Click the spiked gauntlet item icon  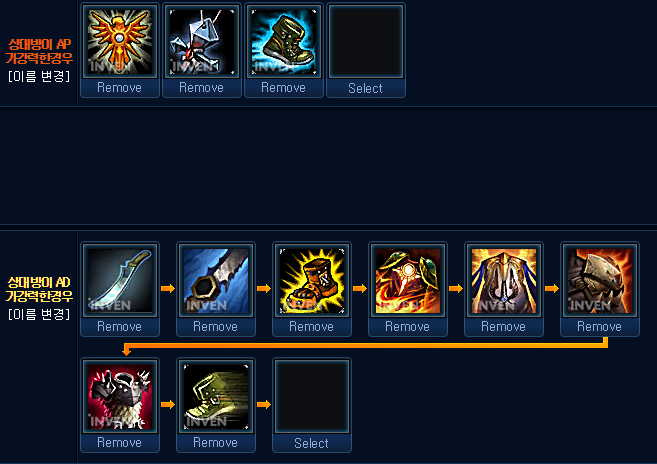click(x=600, y=280)
